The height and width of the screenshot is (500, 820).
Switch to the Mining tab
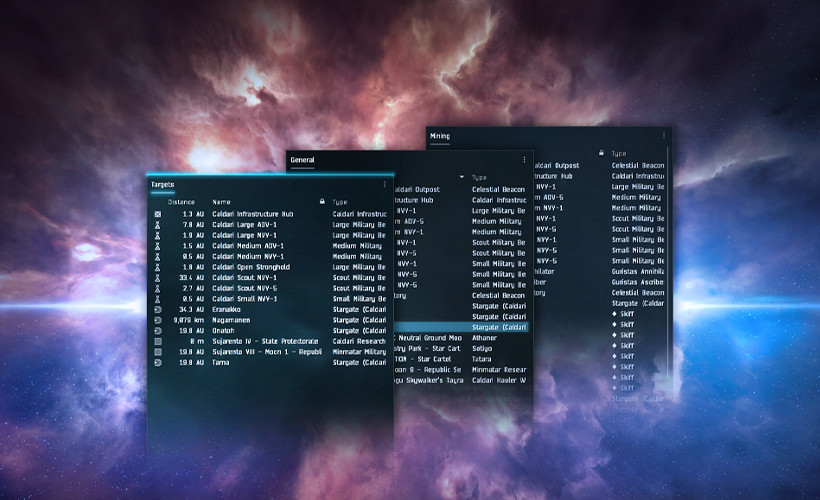coord(440,136)
